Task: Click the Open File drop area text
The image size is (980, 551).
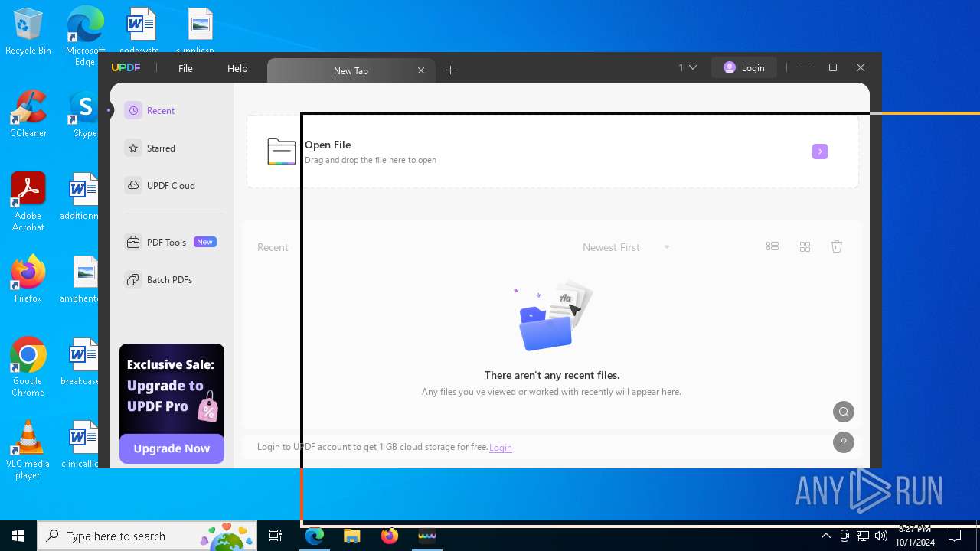Action: coord(371,152)
